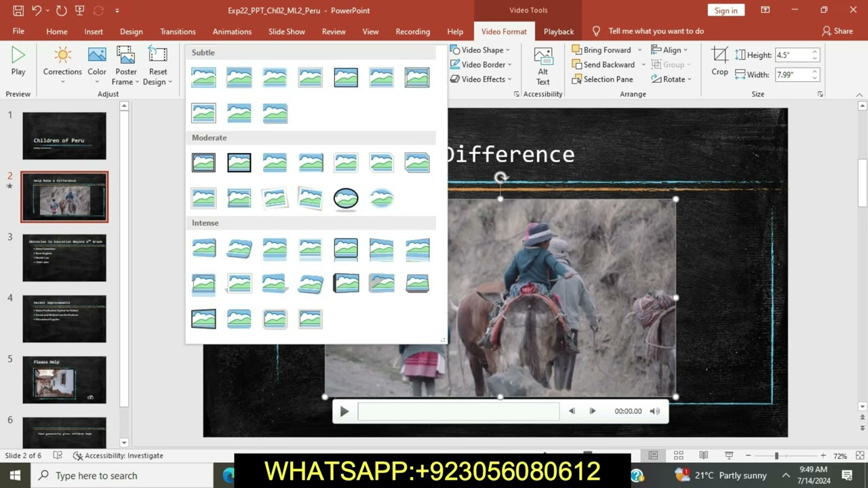868x488 pixels.
Task: Open the Undo history dropdown arrow
Action: [x=49, y=10]
